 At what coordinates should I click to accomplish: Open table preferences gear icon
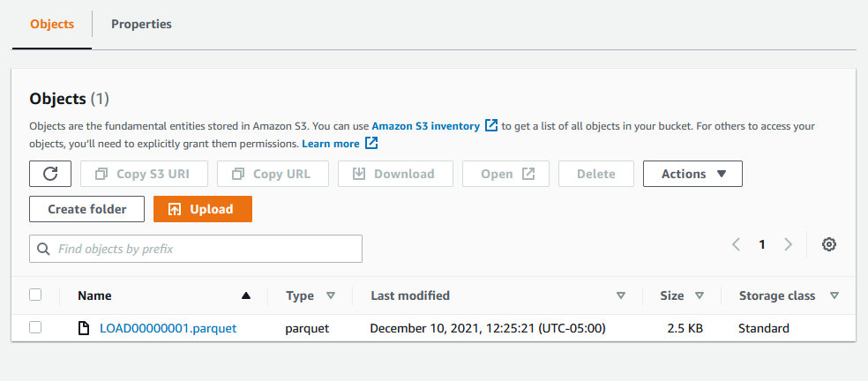[x=828, y=245]
